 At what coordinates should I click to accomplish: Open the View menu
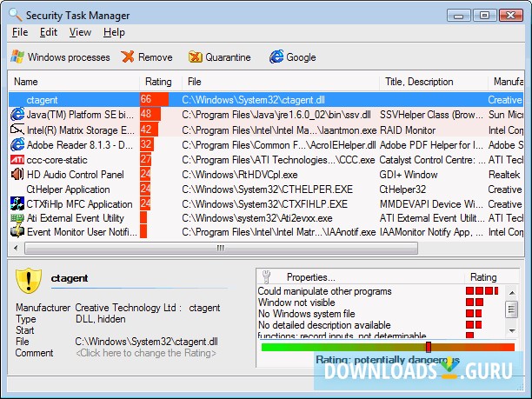click(81, 32)
